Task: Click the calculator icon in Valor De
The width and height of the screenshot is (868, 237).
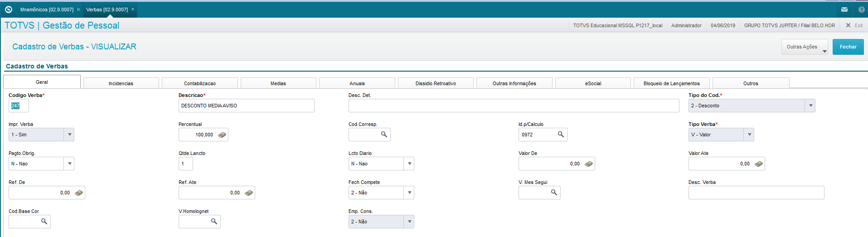Action: (589, 164)
